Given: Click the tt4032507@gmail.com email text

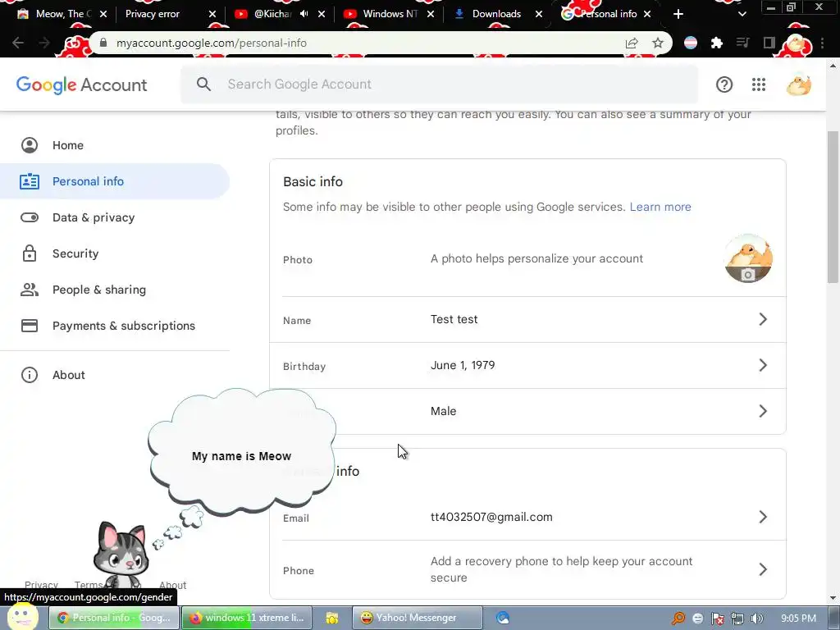Looking at the screenshot, I should click(491, 517).
